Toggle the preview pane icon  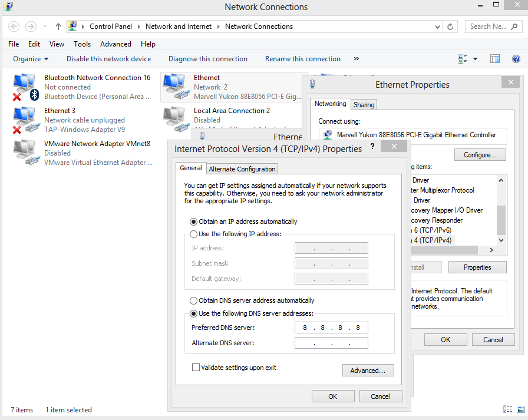click(494, 59)
